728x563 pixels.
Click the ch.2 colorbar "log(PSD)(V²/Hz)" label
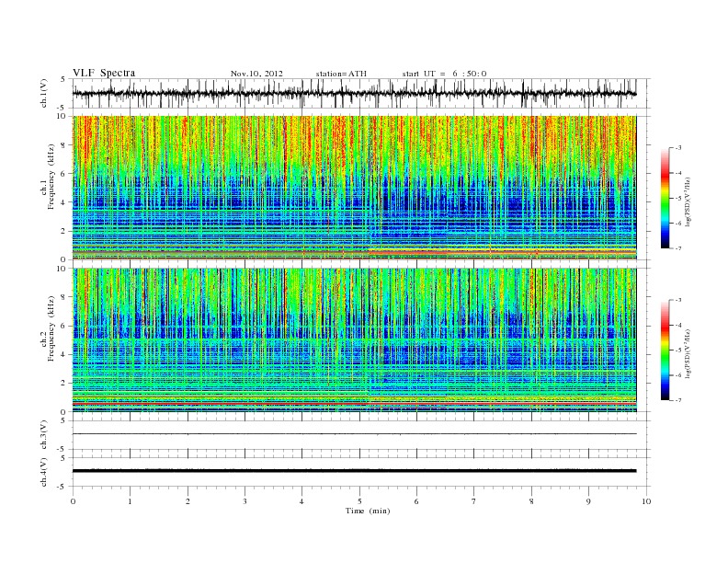(688, 353)
